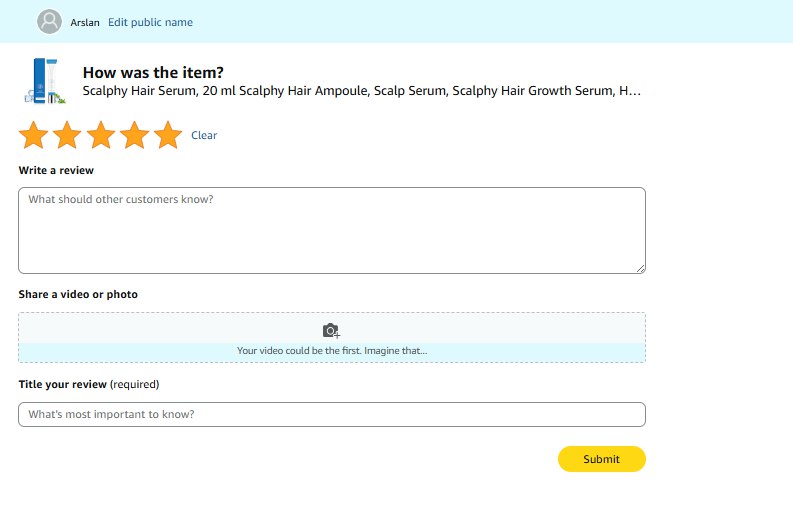Choose the third star rating

pos(101,136)
